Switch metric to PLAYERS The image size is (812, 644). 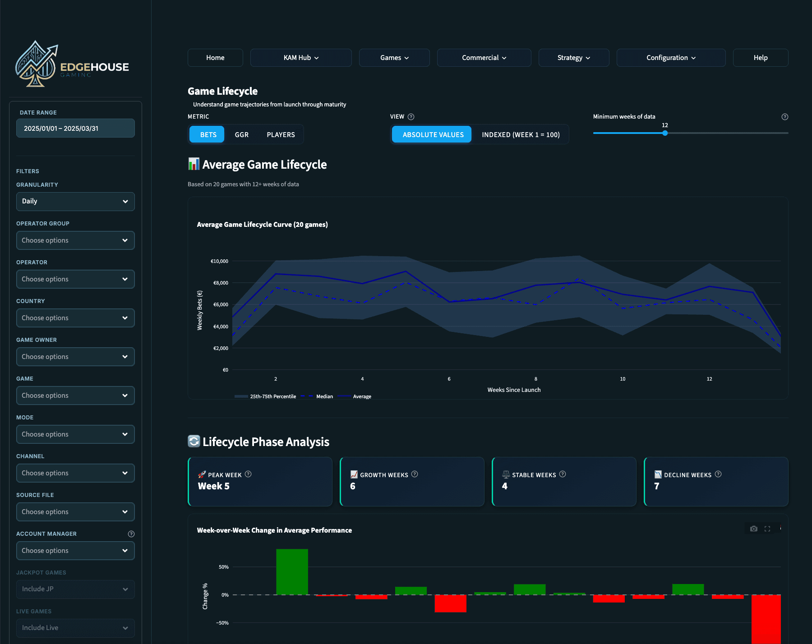[x=281, y=134]
